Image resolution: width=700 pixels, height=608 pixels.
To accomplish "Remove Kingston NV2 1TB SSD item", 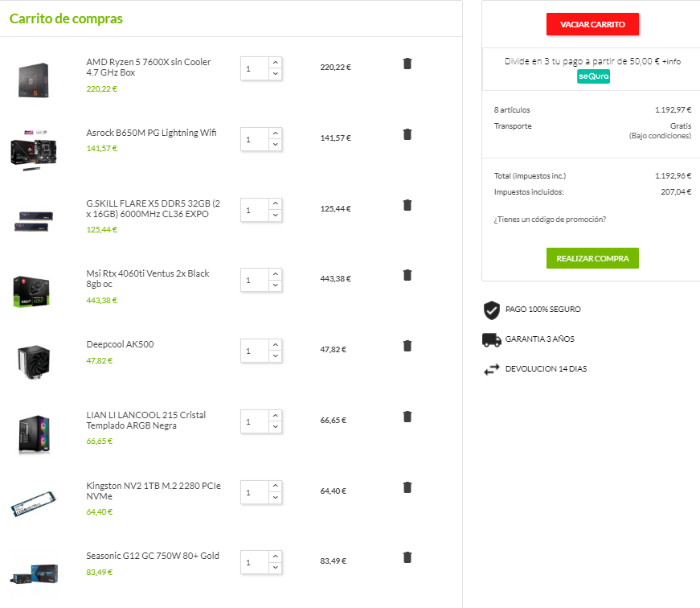I will 407,487.
